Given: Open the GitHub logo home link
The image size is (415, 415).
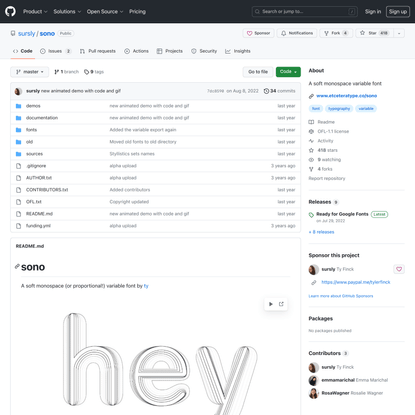Looking at the screenshot, I should [10, 11].
